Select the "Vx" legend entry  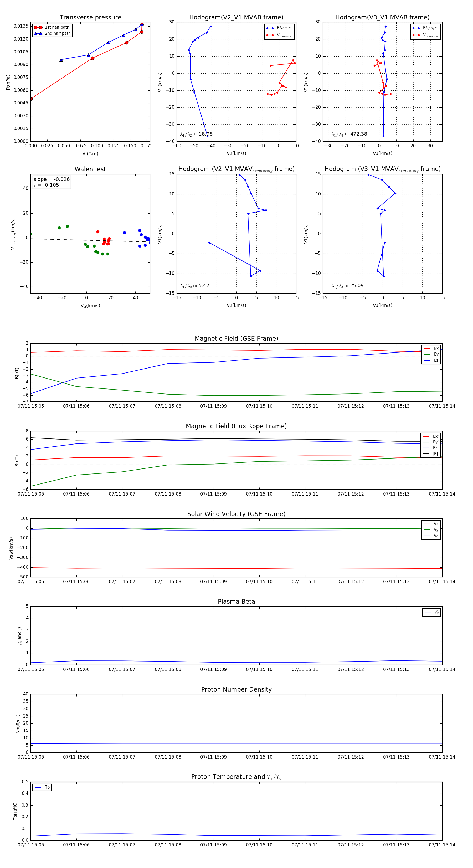click(x=431, y=524)
